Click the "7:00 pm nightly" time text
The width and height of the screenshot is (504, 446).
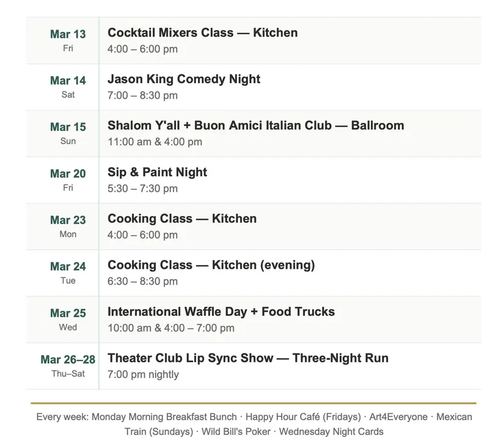[x=143, y=375]
